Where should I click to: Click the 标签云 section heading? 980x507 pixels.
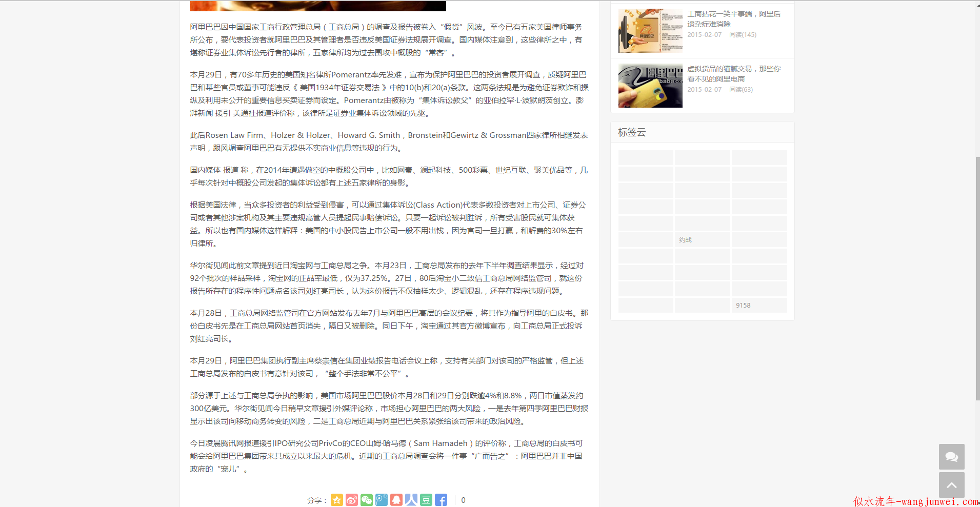[x=632, y=132]
